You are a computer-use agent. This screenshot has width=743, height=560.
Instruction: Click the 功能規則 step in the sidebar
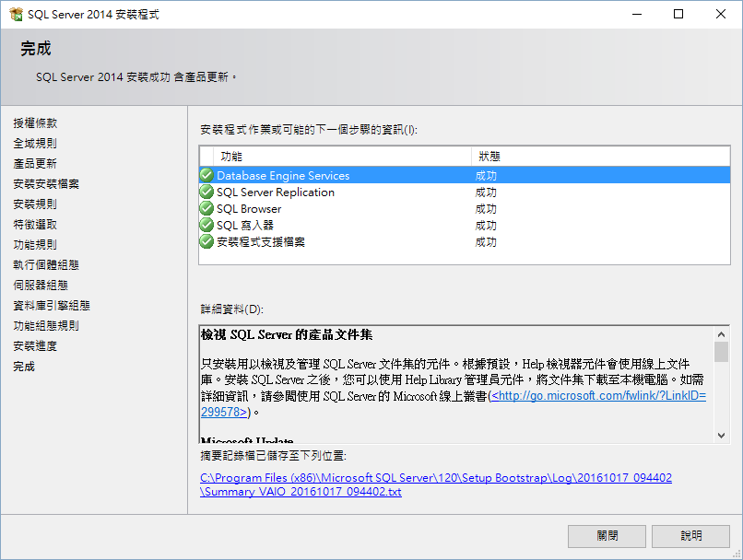35,245
